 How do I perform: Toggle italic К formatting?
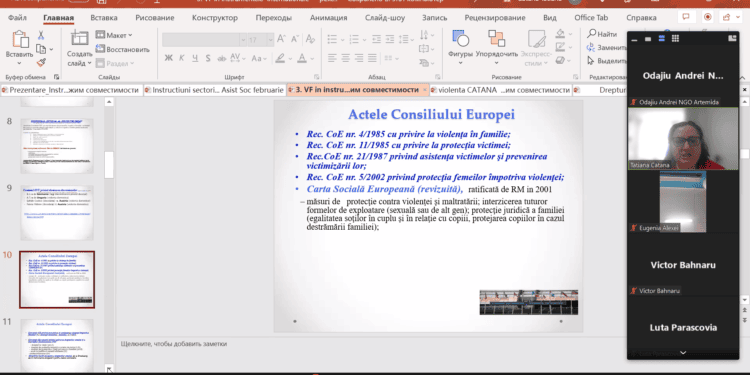coord(182,58)
